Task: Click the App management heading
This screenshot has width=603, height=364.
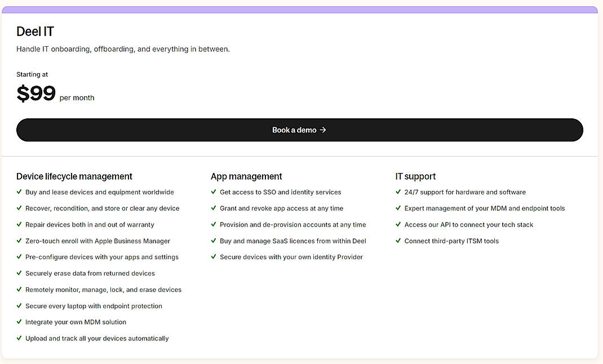Action: tap(246, 176)
